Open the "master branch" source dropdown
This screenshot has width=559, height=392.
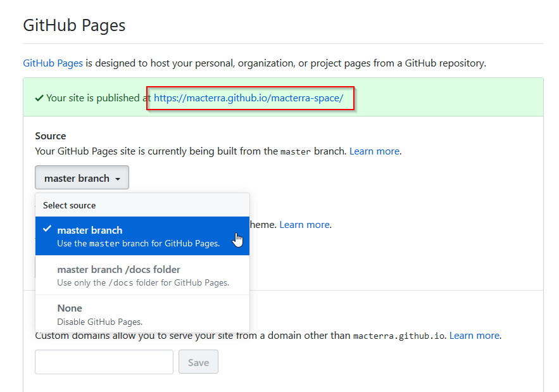coord(81,177)
